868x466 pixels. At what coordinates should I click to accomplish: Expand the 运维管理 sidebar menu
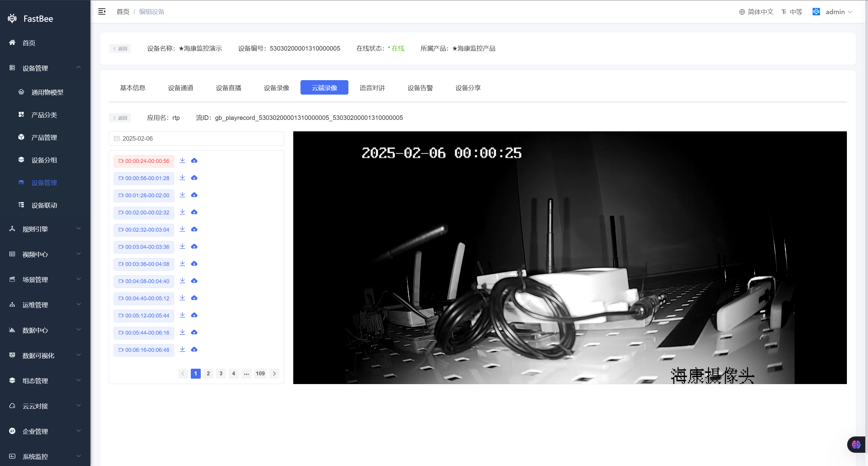point(45,305)
